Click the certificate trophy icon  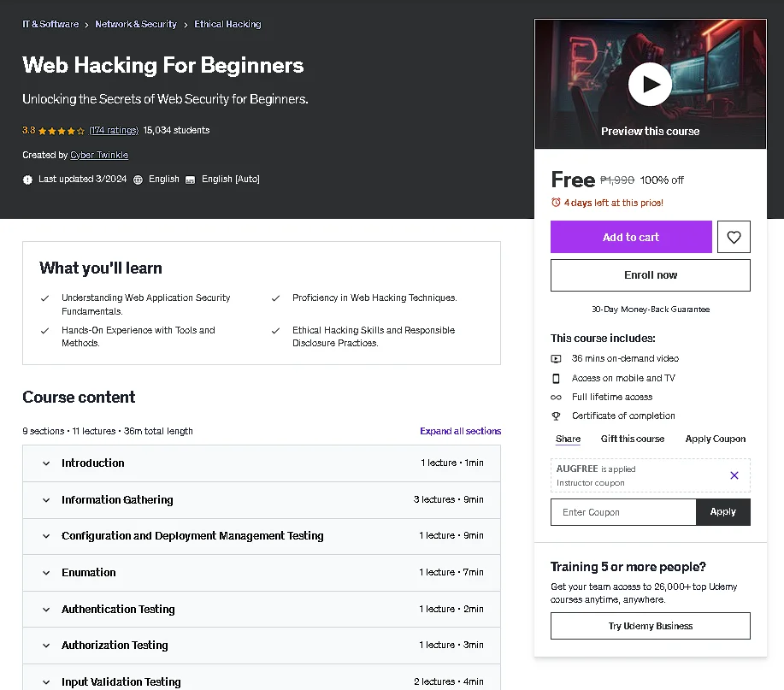click(x=556, y=416)
